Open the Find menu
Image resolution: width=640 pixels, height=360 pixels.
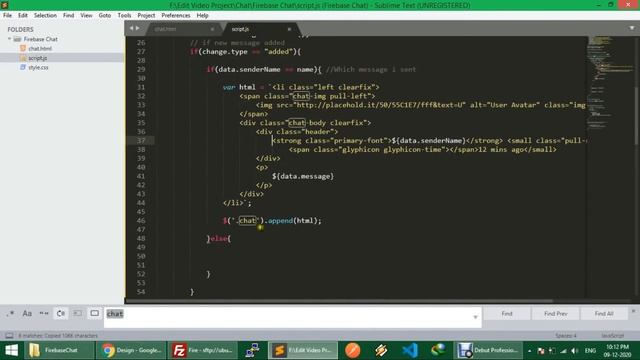[x=68, y=15]
